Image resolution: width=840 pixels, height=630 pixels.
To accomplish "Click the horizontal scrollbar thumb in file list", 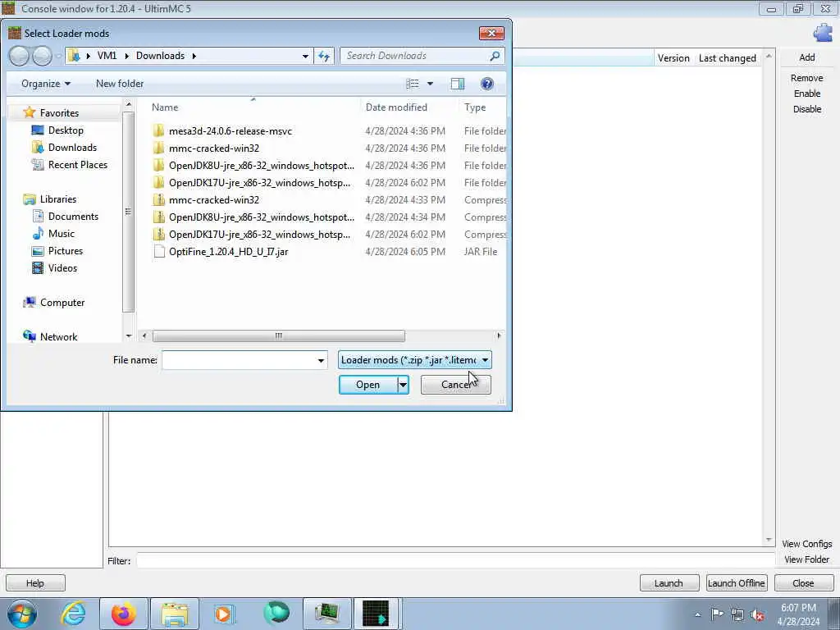I will pyautogui.click(x=279, y=336).
